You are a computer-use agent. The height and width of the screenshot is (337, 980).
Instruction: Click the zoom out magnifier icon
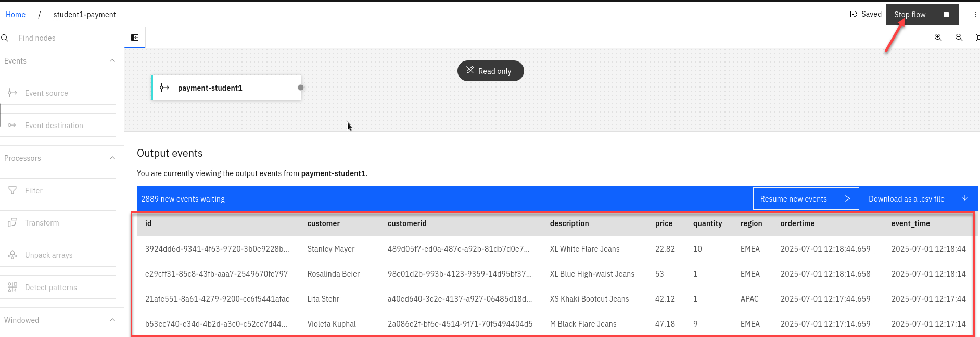959,38
